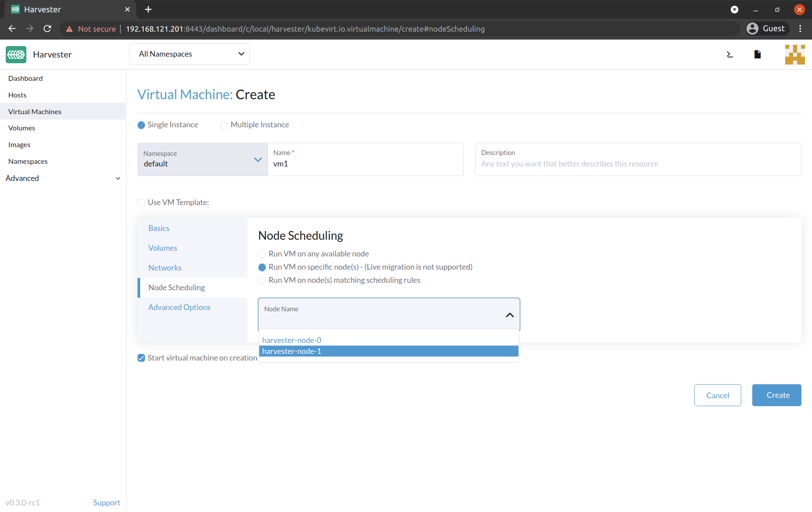Click the browser address bar URL
This screenshot has width=812, height=512.
click(x=305, y=29)
